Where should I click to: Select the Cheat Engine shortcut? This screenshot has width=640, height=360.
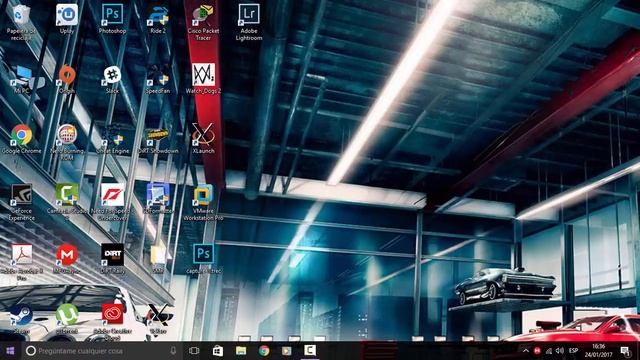point(112,139)
